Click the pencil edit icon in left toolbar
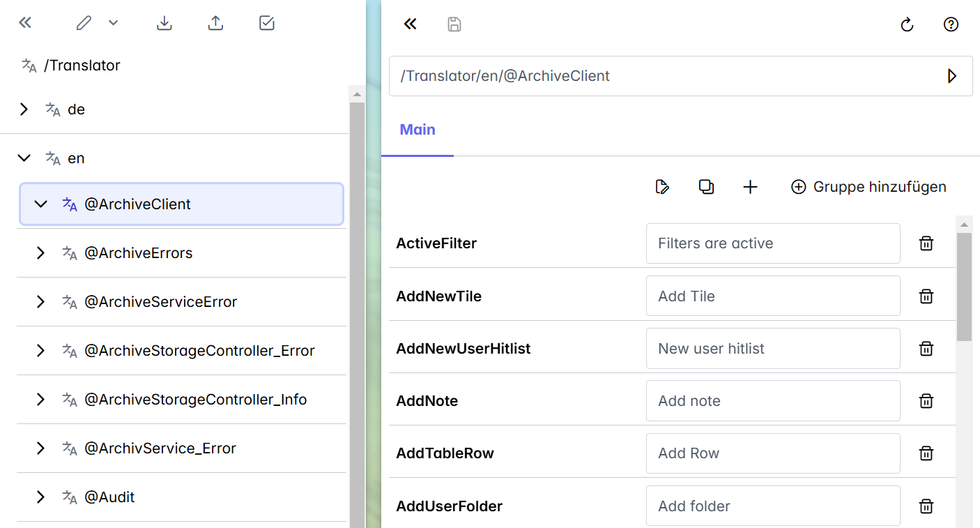This screenshot has width=980, height=528. pyautogui.click(x=84, y=23)
